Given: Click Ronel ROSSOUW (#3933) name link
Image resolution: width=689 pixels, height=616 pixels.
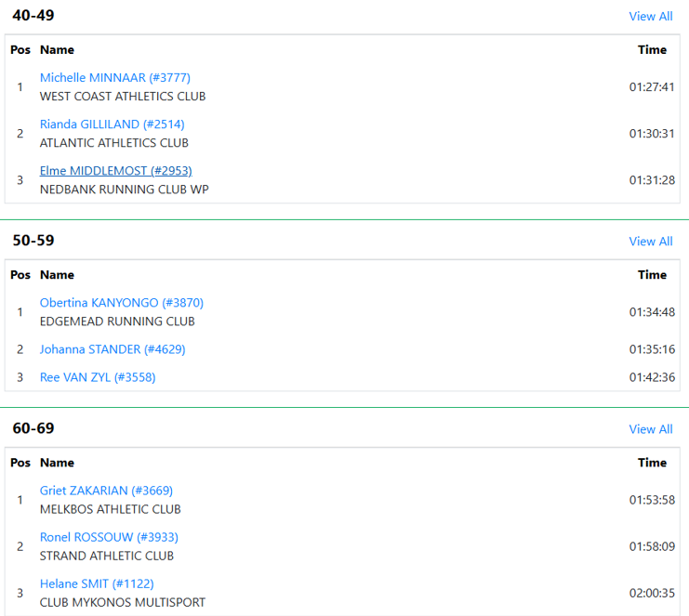Looking at the screenshot, I should click(x=109, y=537).
